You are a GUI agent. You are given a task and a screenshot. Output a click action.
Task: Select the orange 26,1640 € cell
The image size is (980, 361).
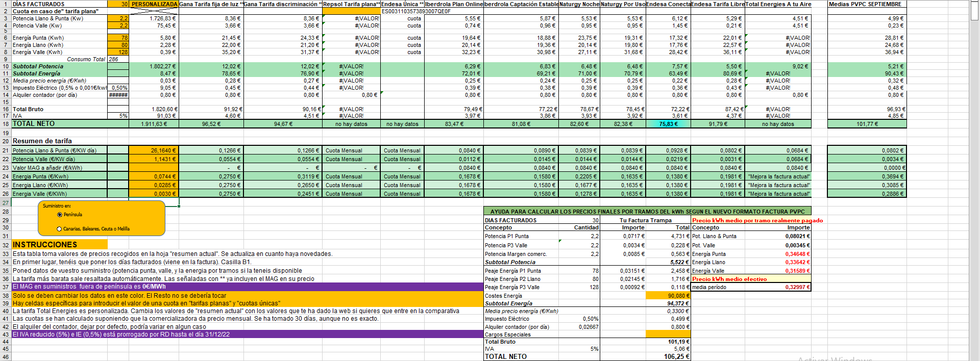[x=154, y=150]
